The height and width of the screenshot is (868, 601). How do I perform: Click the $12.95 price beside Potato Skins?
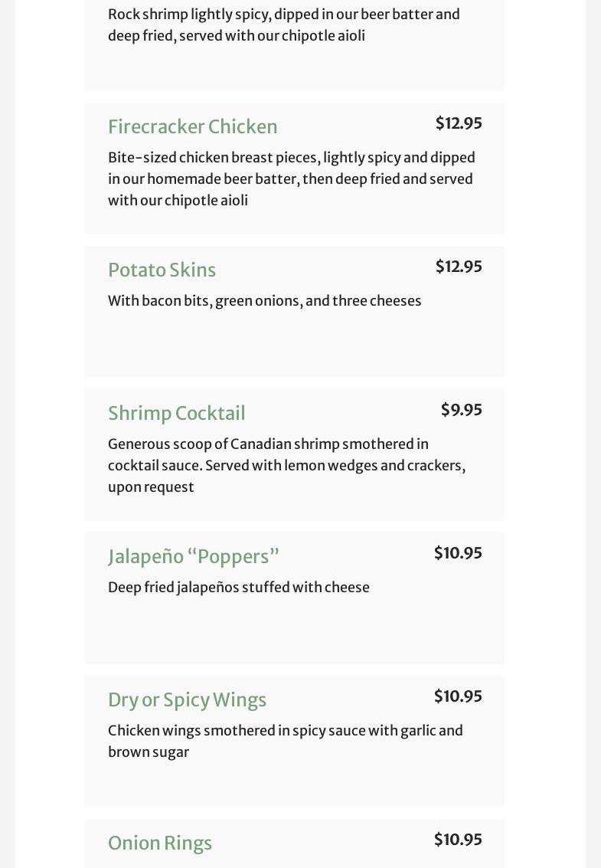(x=459, y=267)
